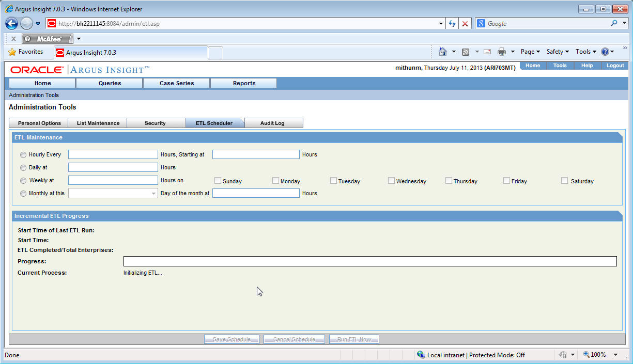The height and width of the screenshot is (364, 633).
Task: Check the Thursday checkbox
Action: [x=449, y=181]
